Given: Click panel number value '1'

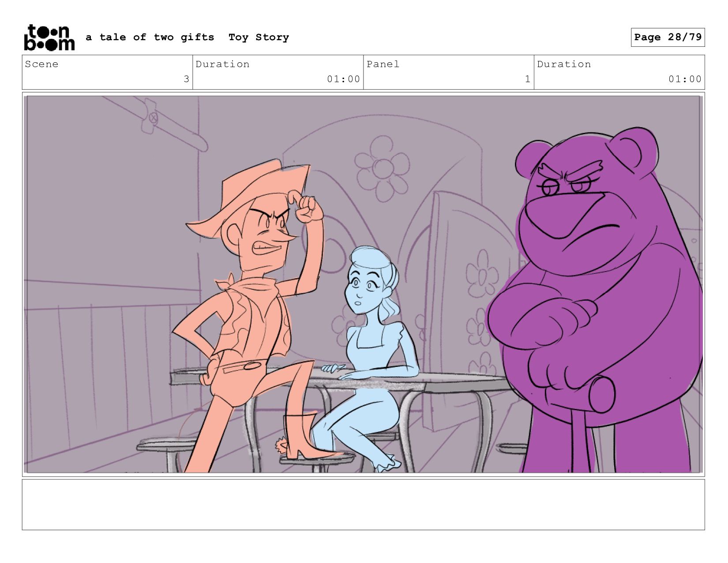Looking at the screenshot, I should (527, 79).
